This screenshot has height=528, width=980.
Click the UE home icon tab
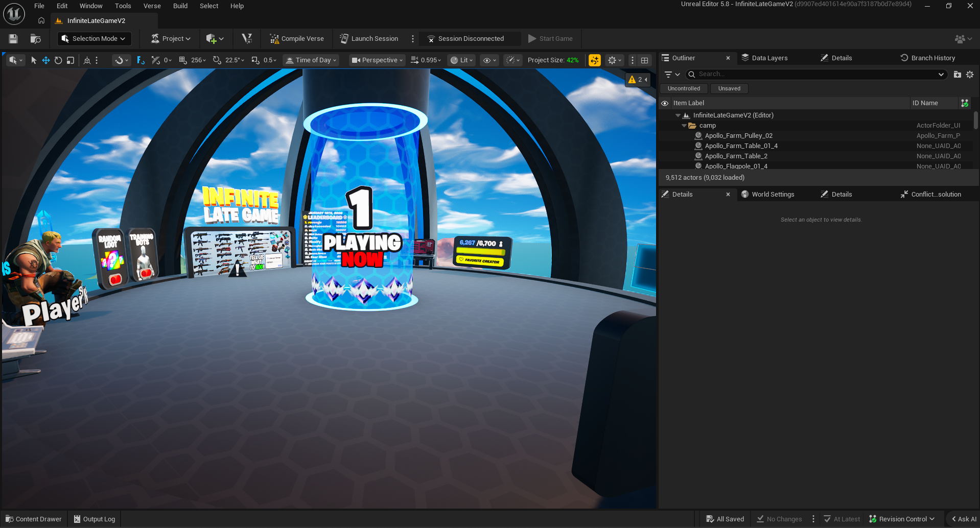[x=41, y=21]
